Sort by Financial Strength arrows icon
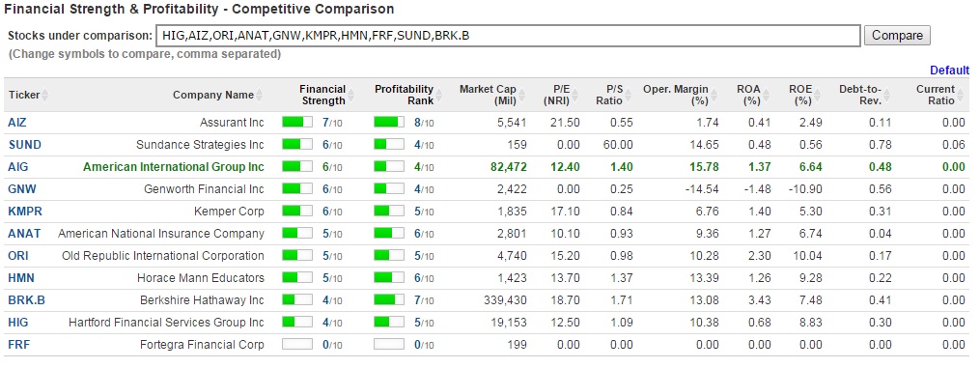Image resolution: width=980 pixels, height=368 pixels. pyautogui.click(x=350, y=96)
